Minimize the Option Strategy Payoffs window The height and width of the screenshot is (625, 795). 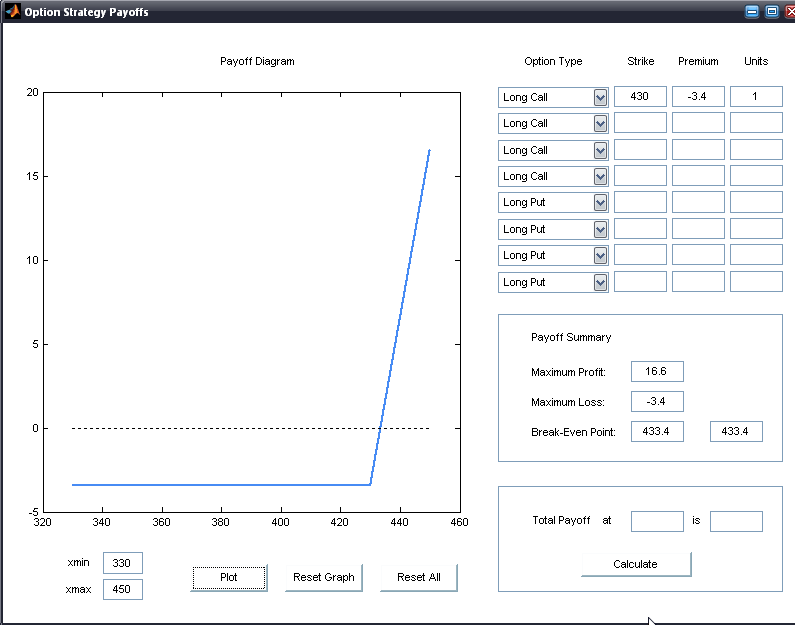pos(752,12)
